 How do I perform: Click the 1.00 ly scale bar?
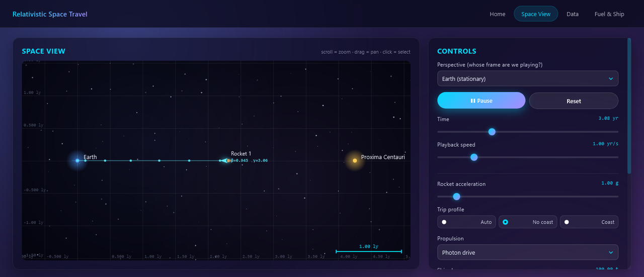click(x=369, y=249)
